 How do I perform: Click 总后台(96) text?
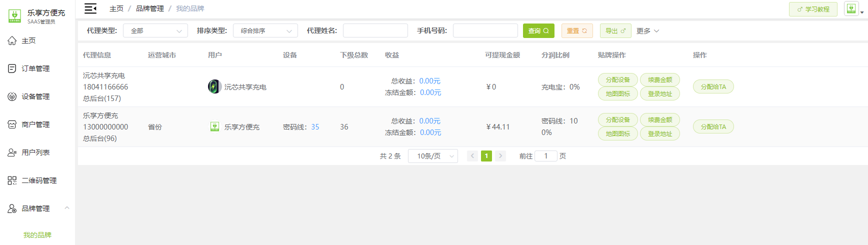pyautogui.click(x=100, y=138)
